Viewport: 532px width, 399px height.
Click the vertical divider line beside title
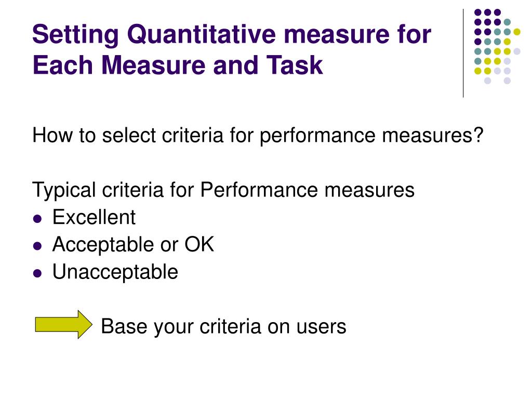(463, 54)
